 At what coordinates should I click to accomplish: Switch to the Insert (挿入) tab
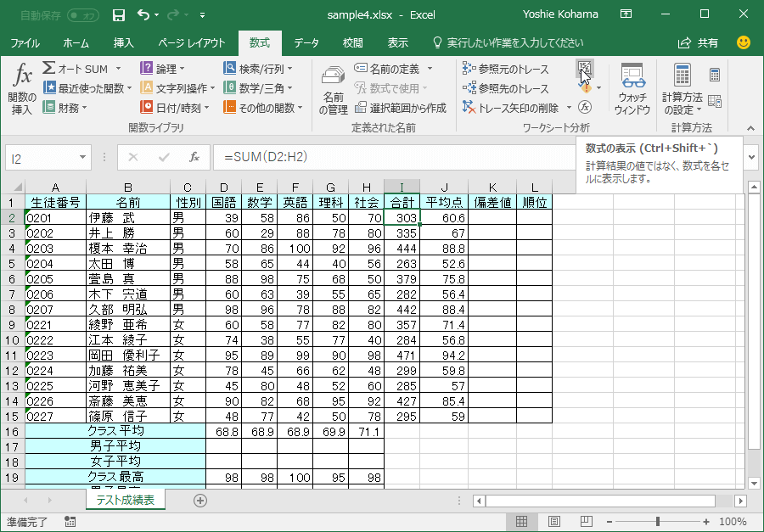coord(123,43)
